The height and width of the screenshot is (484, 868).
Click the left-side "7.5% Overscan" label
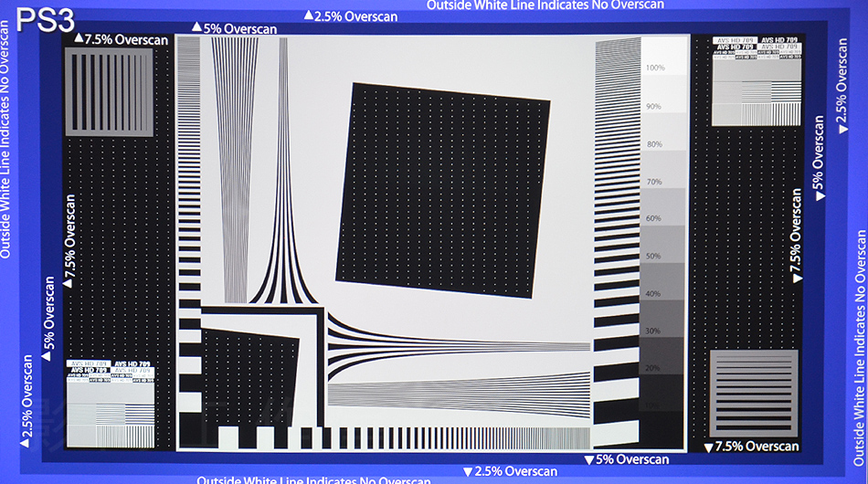coord(69,240)
